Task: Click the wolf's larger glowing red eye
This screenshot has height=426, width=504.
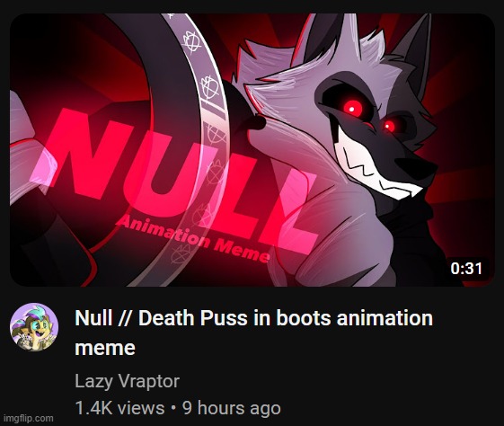Action: tap(352, 109)
